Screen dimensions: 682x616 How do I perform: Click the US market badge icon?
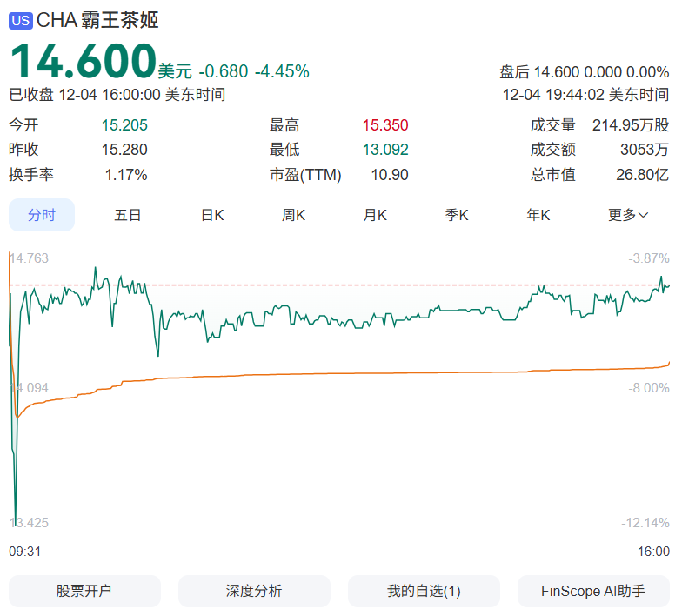click(21, 20)
